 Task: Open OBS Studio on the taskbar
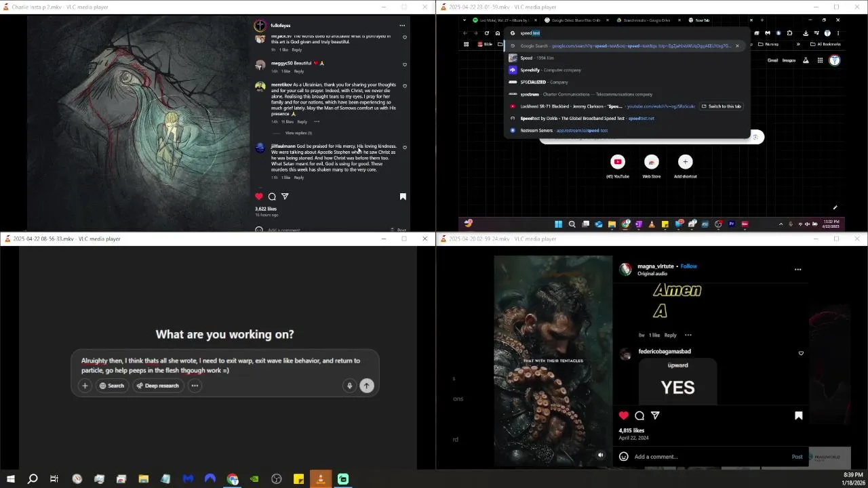tap(277, 479)
